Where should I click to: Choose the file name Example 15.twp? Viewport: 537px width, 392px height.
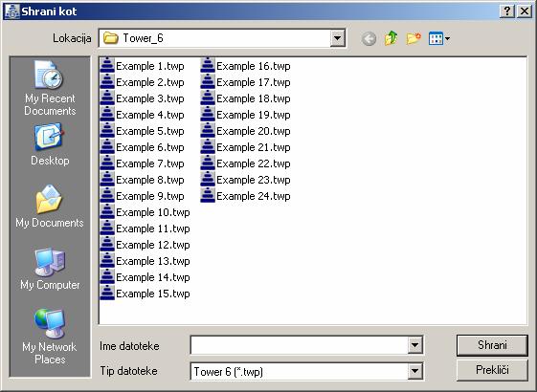pyautogui.click(x=153, y=294)
